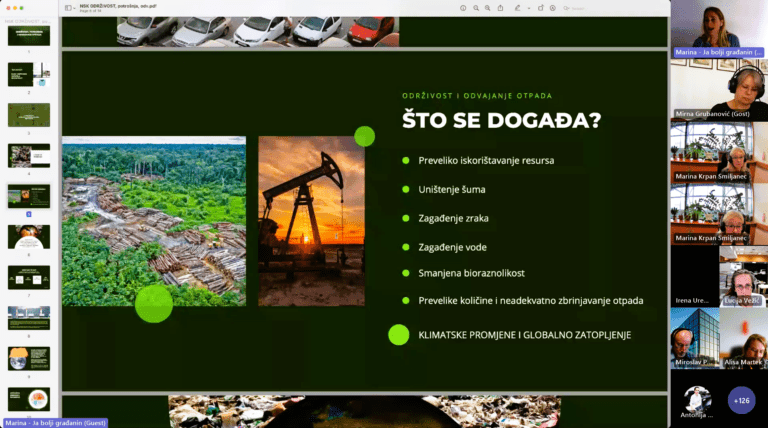The image size is (768, 428).
Task: Open the page 4 thumbnail
Action: (x=29, y=156)
